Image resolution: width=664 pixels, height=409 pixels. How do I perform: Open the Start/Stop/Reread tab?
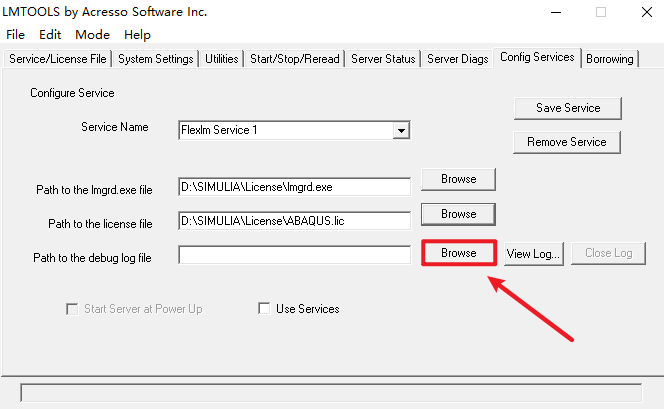(295, 59)
